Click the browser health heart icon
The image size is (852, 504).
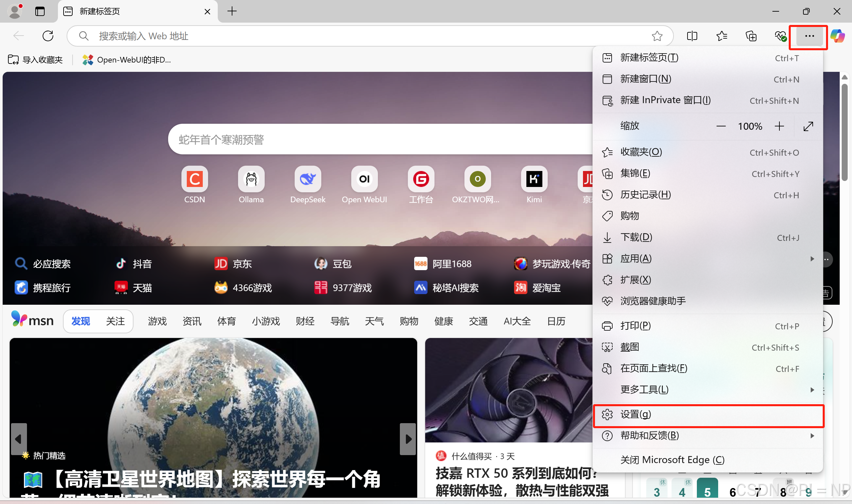(780, 36)
